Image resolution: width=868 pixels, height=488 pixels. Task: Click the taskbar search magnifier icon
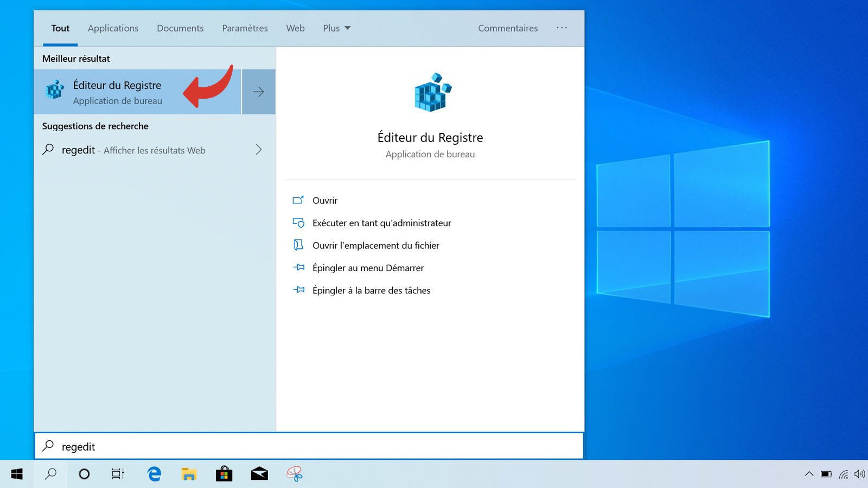[x=50, y=474]
